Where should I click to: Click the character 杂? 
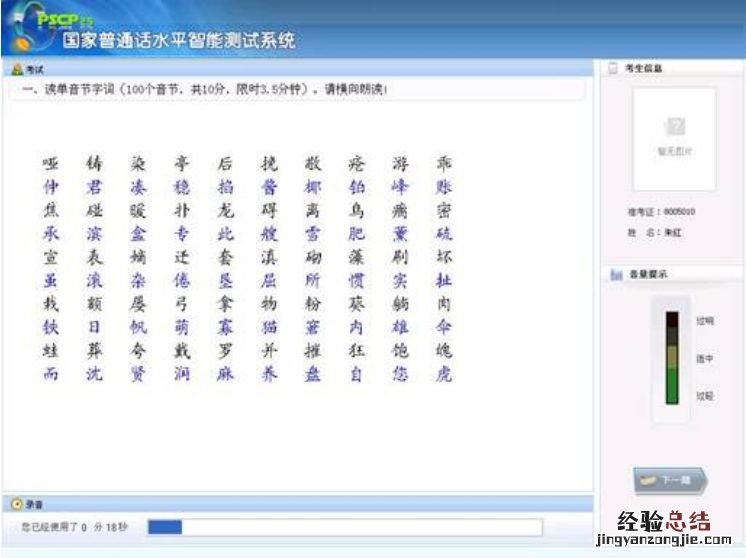(138, 280)
